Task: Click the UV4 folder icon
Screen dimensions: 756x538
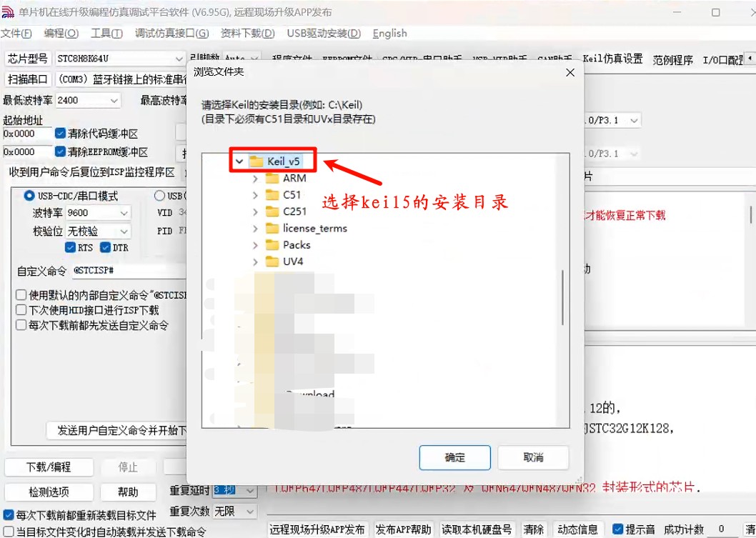Action: pyautogui.click(x=272, y=261)
